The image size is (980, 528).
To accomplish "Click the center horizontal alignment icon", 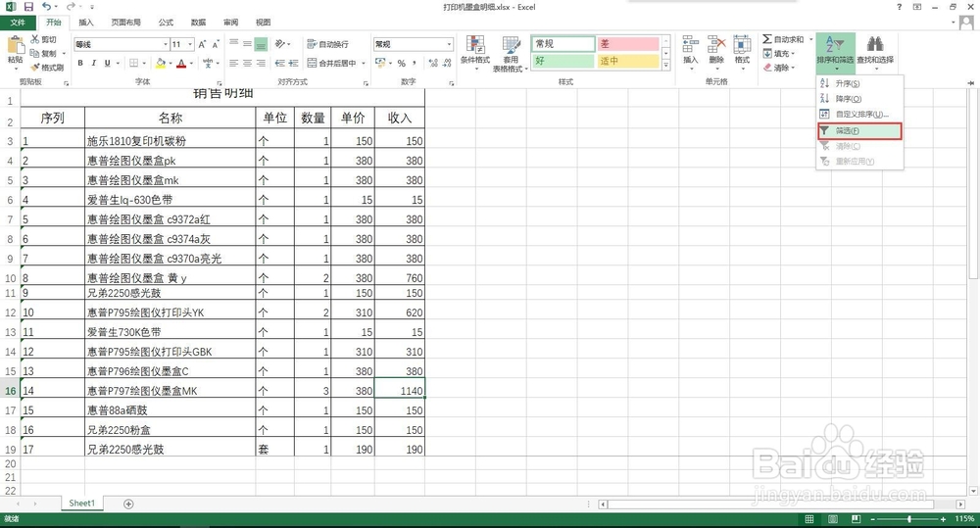I will (x=248, y=63).
